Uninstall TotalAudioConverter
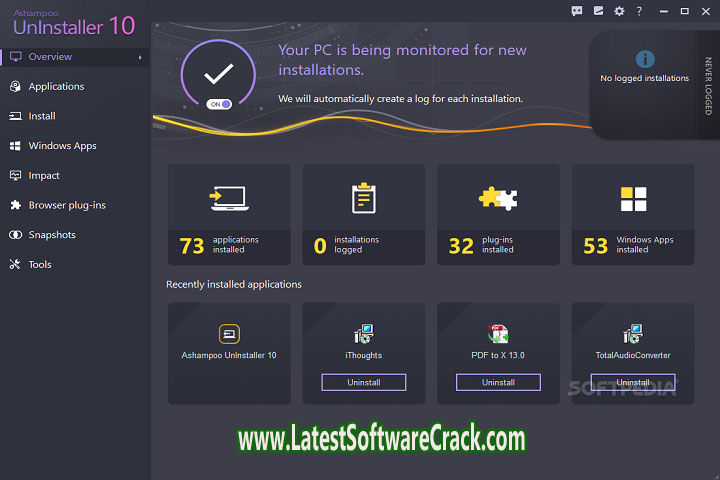Image resolution: width=720 pixels, height=480 pixels. [633, 382]
